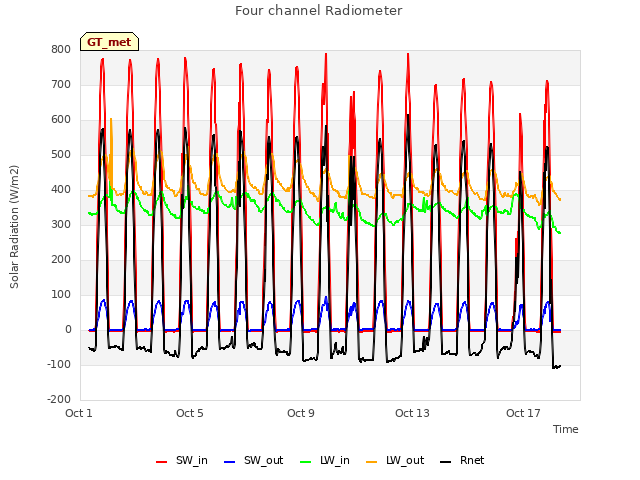Click the orange LW_out legend swatch

(372, 462)
